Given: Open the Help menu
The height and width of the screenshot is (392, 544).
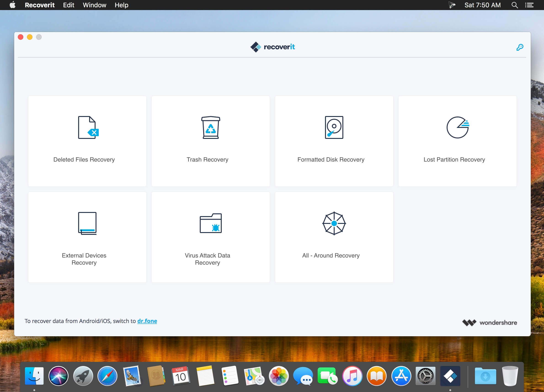Looking at the screenshot, I should (121, 5).
